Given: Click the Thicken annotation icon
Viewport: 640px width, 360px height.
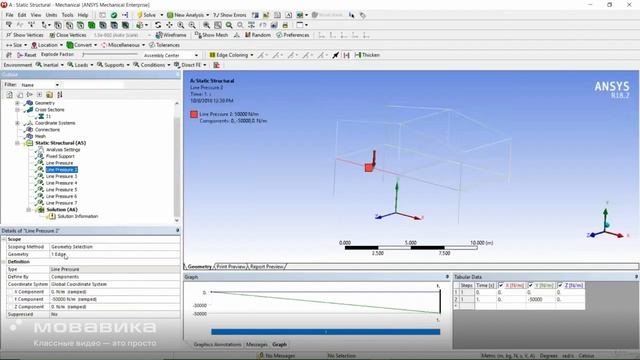Looking at the screenshot, I should coord(358,55).
